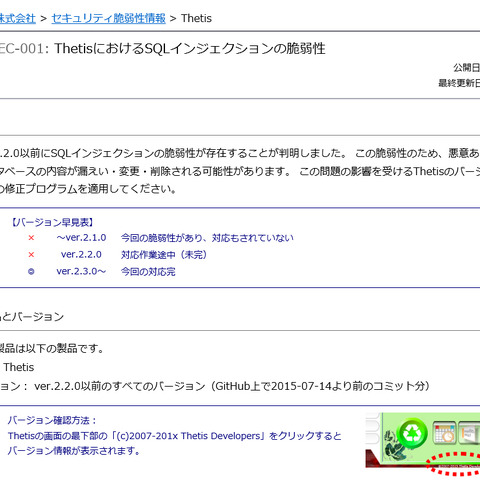Click the red cross beside ver.2.2.0
The width and height of the screenshot is (480, 480).
point(31,255)
